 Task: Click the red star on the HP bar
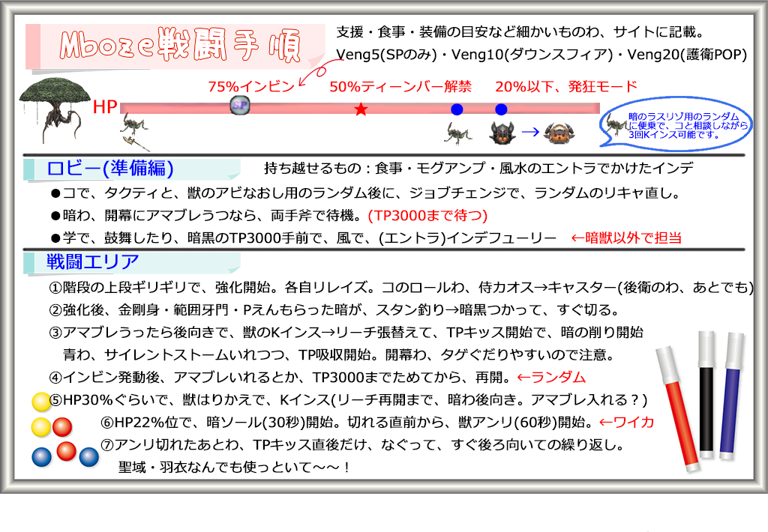361,109
